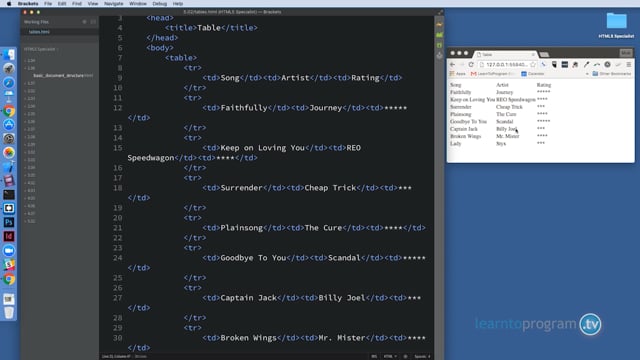Open the Trash in the Dock
Image resolution: width=640 pixels, height=360 pixels.
[x=9, y=313]
